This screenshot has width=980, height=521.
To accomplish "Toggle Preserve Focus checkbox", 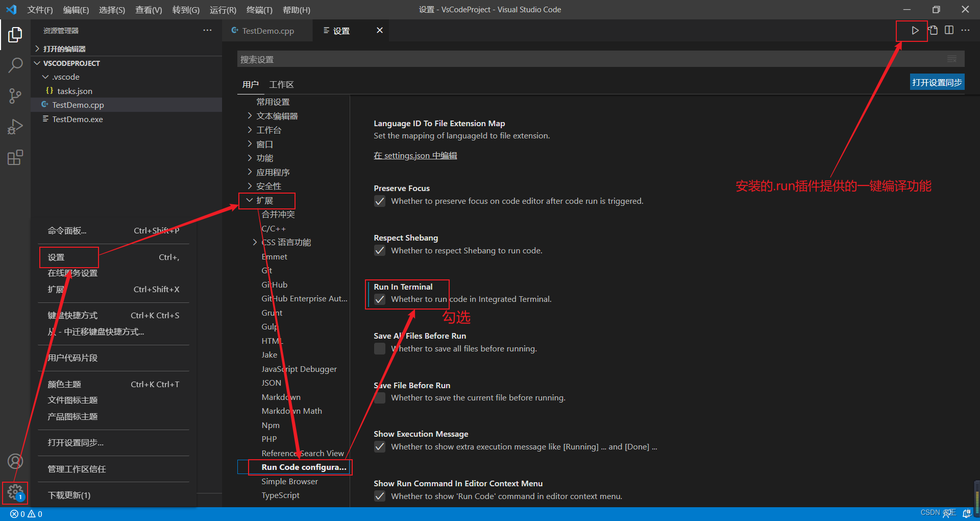I will (380, 201).
